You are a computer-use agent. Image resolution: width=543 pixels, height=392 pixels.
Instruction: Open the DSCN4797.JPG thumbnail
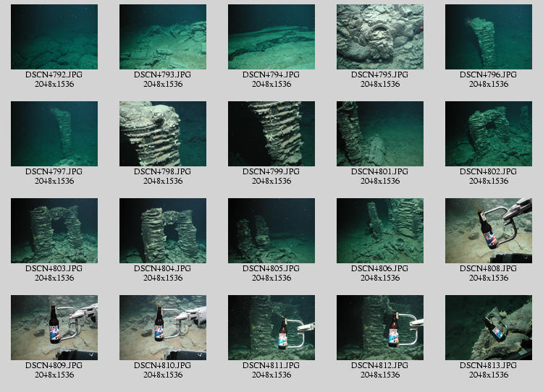[x=54, y=134]
